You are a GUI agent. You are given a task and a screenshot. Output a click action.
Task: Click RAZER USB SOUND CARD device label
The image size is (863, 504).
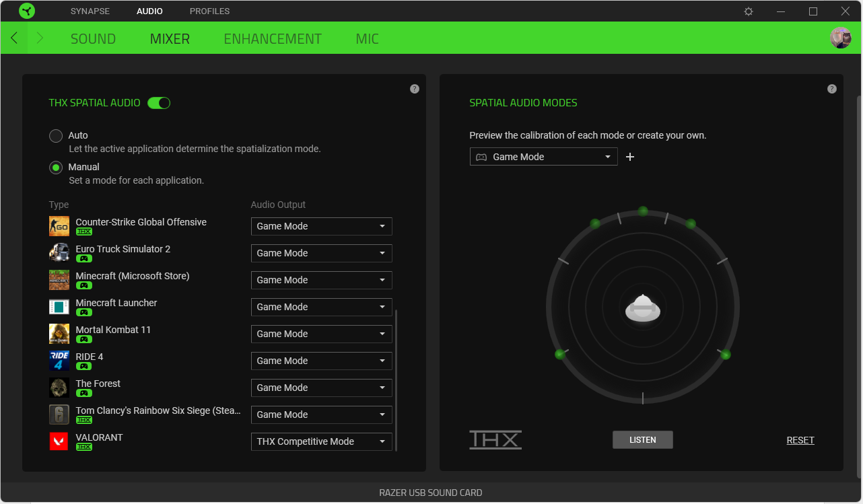click(431, 493)
